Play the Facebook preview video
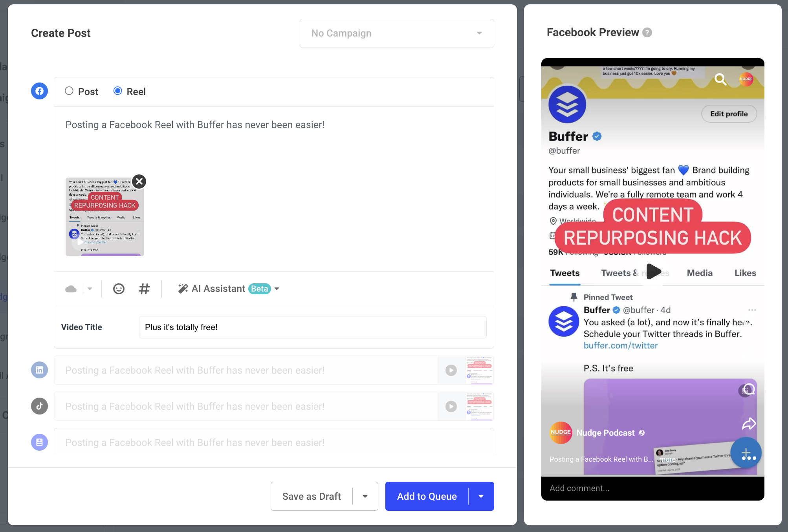Viewport: 788px width, 532px height. (653, 271)
